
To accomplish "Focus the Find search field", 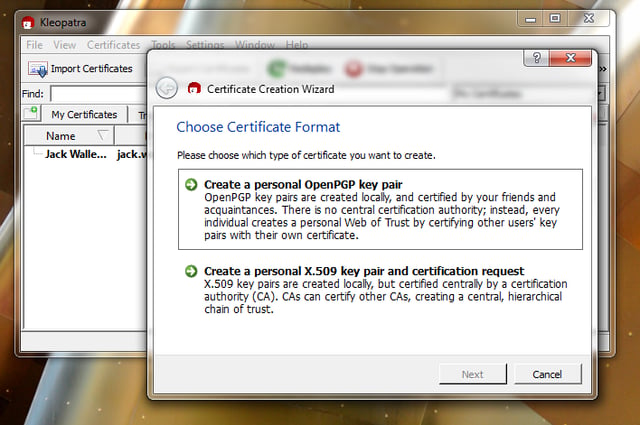I will pyautogui.click(x=98, y=94).
